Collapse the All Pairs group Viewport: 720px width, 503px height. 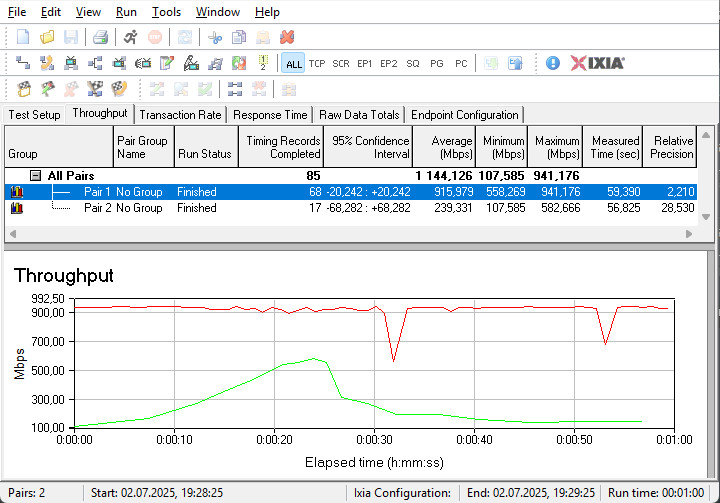35,175
